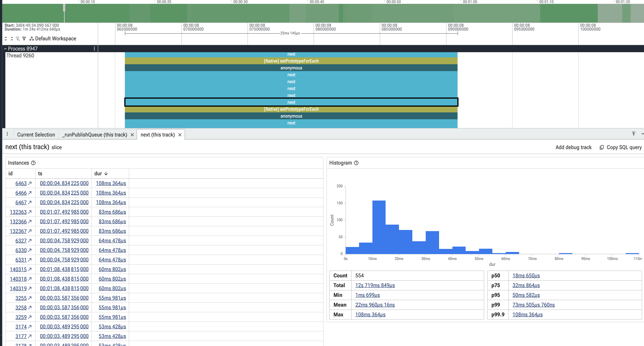The image size is (644, 346).
Task: Click the go-to arrow beside id 6331
Action: tap(30, 260)
